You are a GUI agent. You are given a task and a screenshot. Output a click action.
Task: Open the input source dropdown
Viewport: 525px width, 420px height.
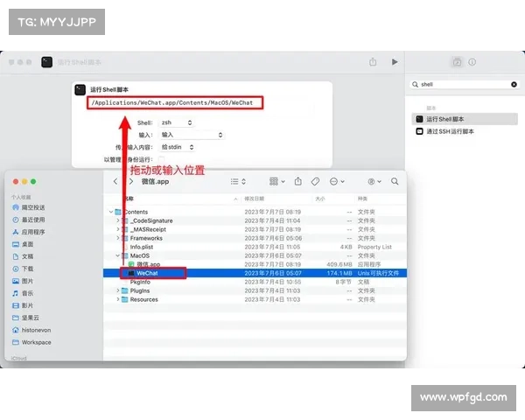[x=192, y=135]
